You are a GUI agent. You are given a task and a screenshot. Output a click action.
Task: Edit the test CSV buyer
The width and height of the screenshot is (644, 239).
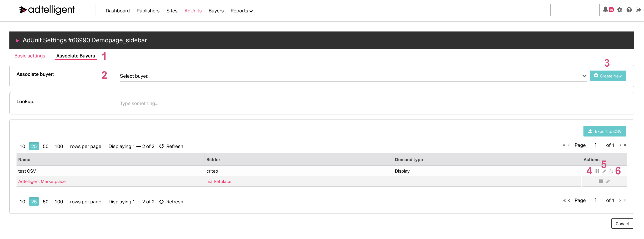(x=604, y=171)
